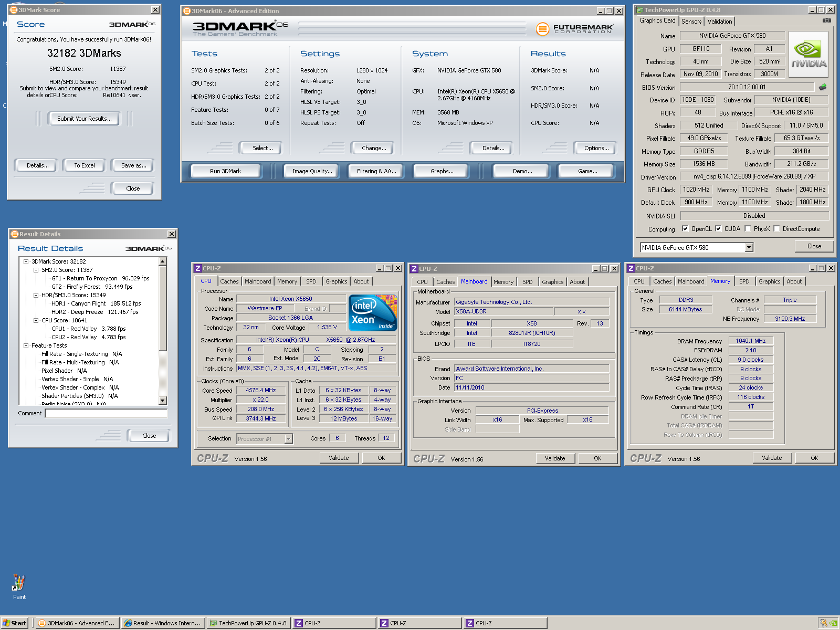Image resolution: width=840 pixels, height=630 pixels.
Task: Click the NVIDIA logo in GPU-Z
Action: tap(808, 55)
